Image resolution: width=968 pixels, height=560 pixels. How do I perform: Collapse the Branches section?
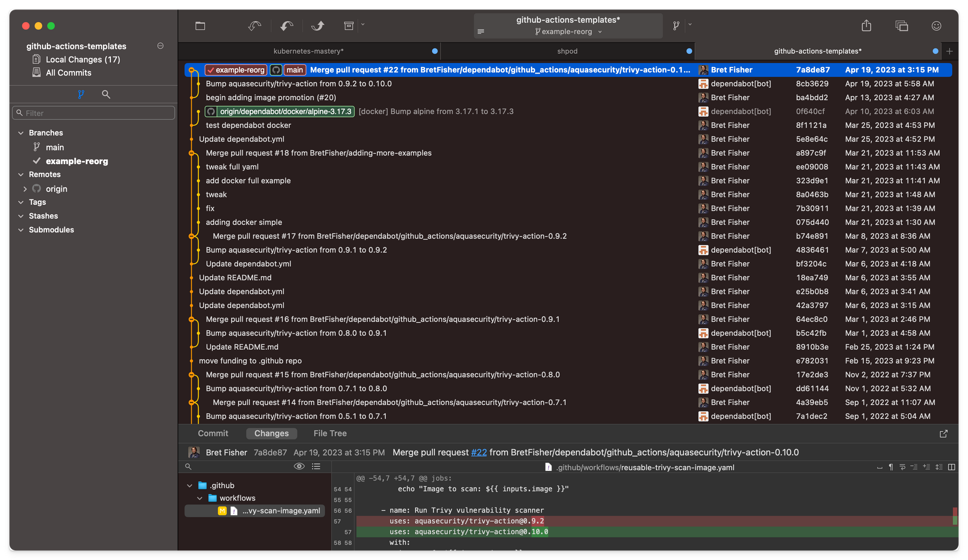coord(21,133)
